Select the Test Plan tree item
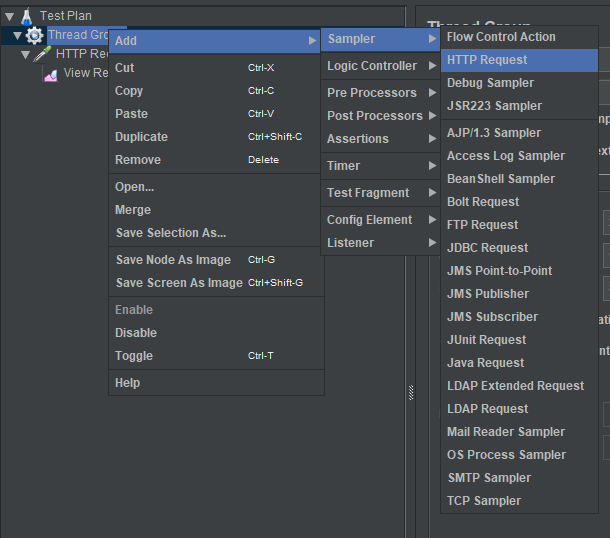610x538 pixels. pos(66,16)
